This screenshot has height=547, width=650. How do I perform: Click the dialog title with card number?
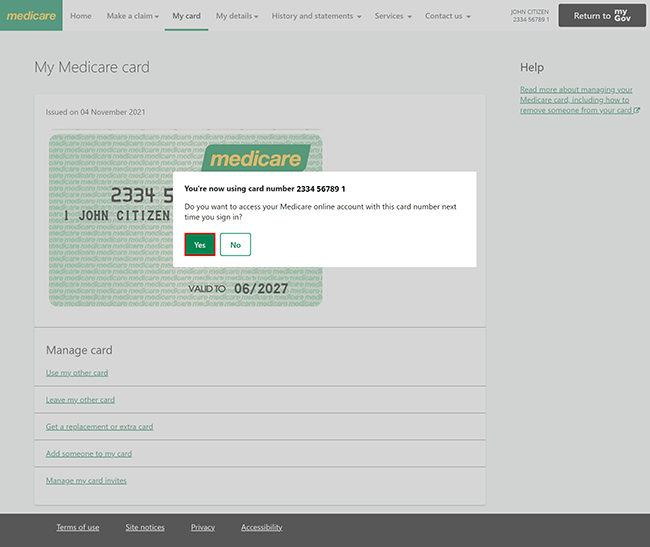point(264,189)
